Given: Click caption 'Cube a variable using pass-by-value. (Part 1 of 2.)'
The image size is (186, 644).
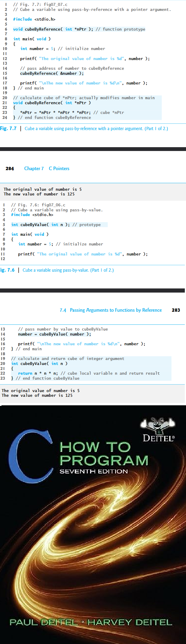Looking at the screenshot, I should [68, 270].
